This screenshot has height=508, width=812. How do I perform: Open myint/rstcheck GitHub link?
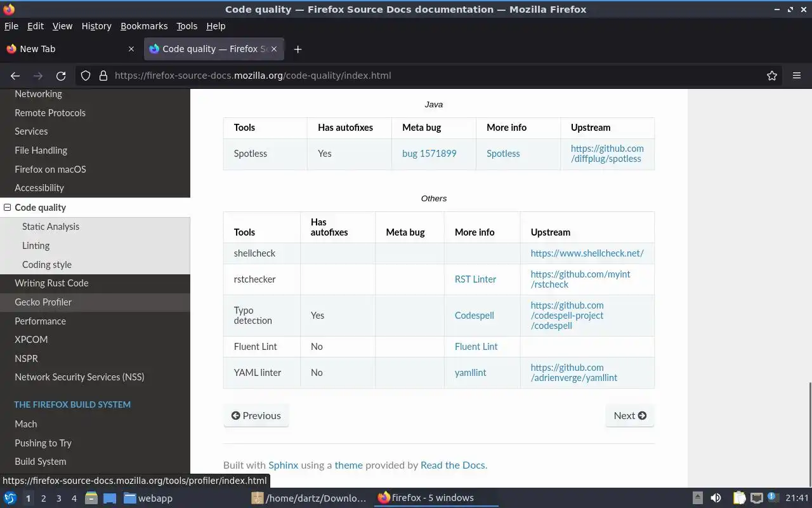tap(580, 279)
